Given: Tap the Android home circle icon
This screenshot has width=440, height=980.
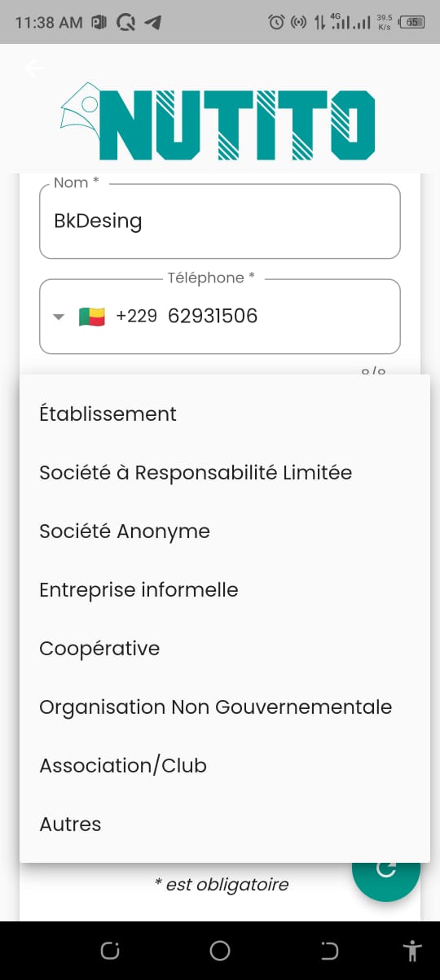Looking at the screenshot, I should [x=220, y=951].
